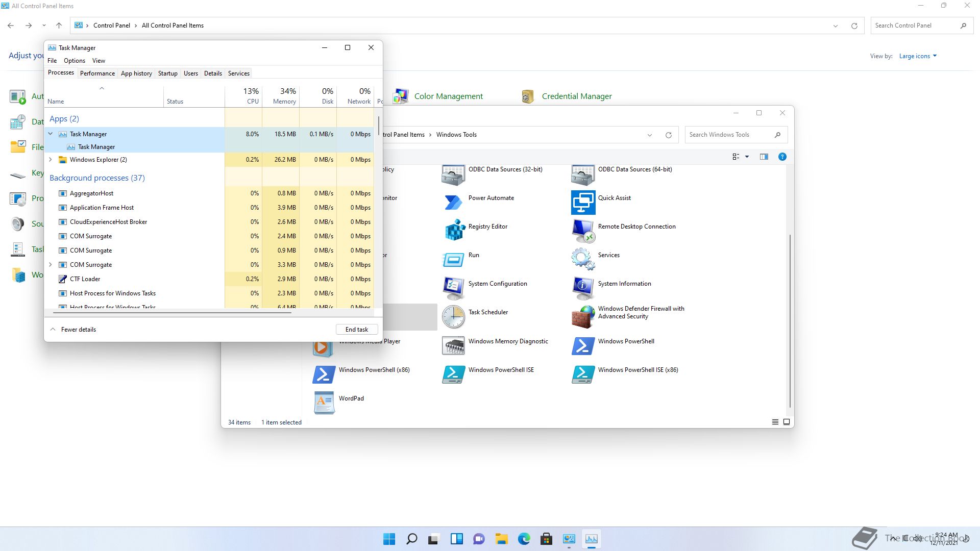Open Windows PowerShell (x86) icon
Viewport: 980px width, 551px height.
[x=324, y=374]
